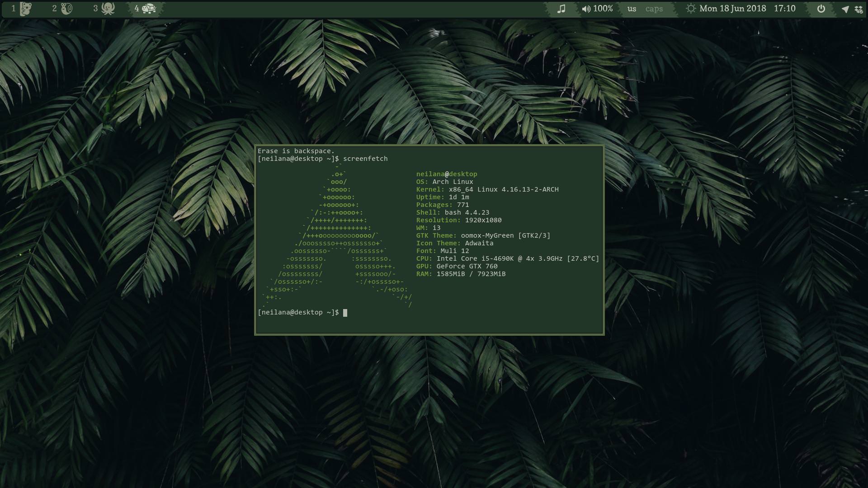The image size is (868, 488).
Task: Click the 100% volume level text
Action: tap(603, 9)
